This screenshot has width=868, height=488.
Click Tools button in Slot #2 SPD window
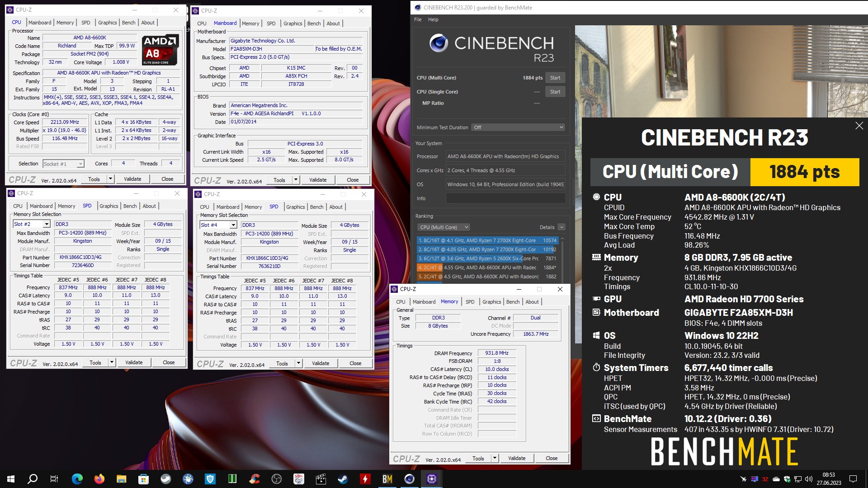pyautogui.click(x=95, y=362)
